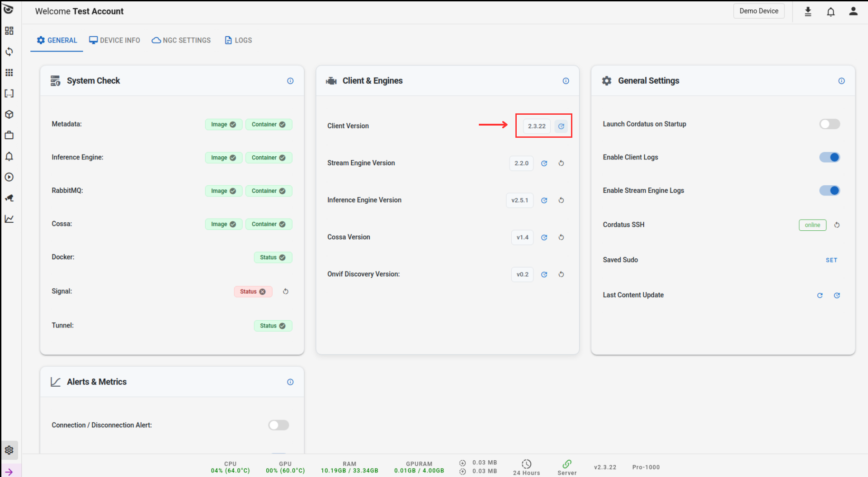Open System Check info icon

[x=290, y=81]
